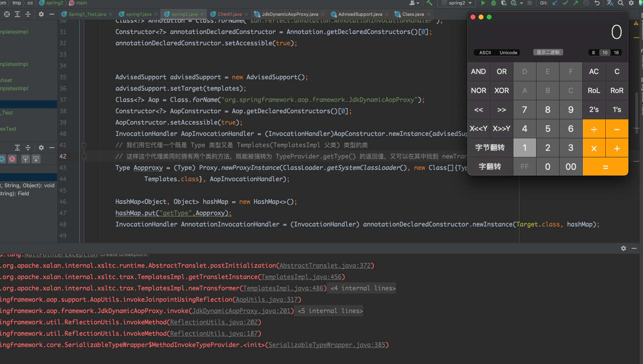Screen dimensions: 643x364
Task: Switch to Spring1_Test.java tab
Action: (87, 14)
